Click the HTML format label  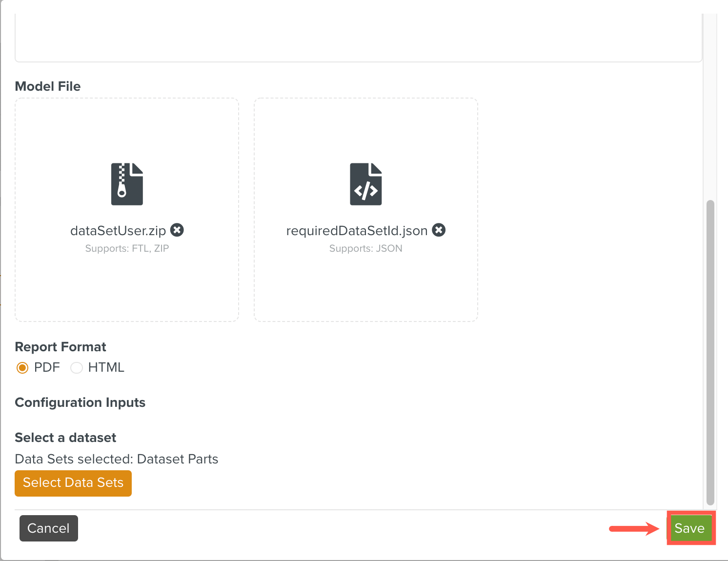106,367
